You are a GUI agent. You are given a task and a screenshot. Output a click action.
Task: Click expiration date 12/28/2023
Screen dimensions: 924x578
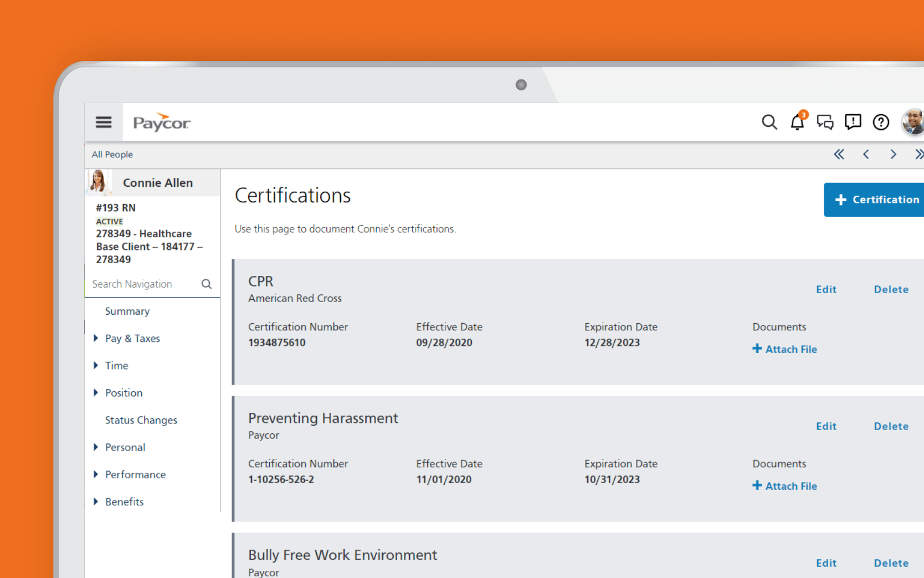612,342
